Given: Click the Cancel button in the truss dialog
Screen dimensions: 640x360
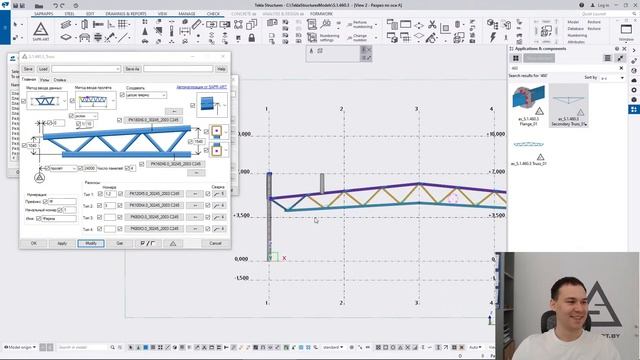Looking at the screenshot, I should pyautogui.click(x=215, y=244).
